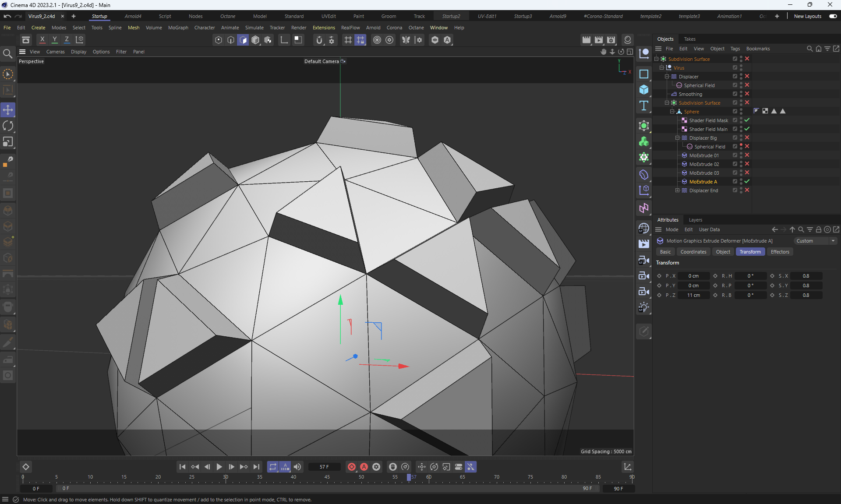
Task: Open the Render Settings icon
Action: coord(611,40)
